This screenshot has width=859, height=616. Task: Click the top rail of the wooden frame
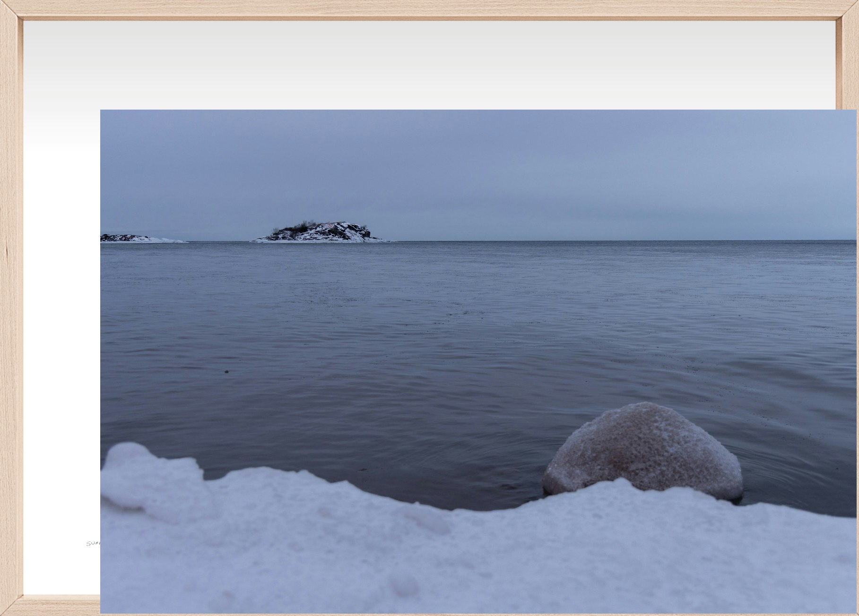425,9
